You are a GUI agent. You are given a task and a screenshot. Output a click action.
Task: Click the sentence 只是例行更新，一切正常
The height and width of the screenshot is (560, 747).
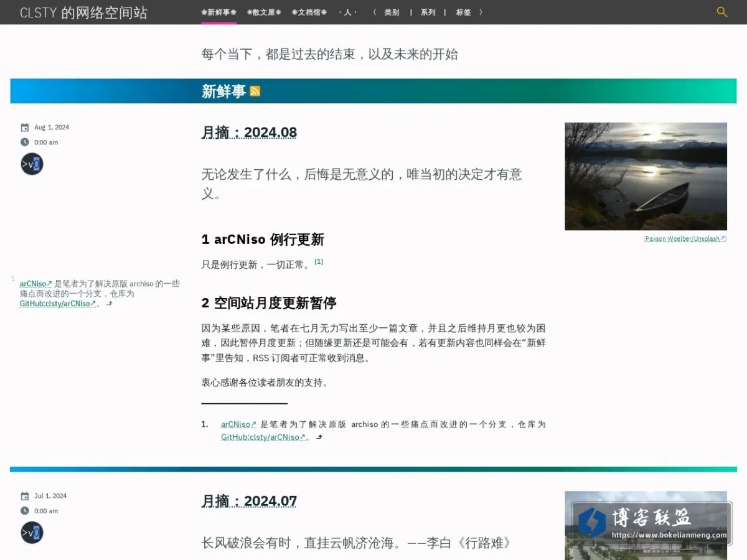pyautogui.click(x=256, y=264)
